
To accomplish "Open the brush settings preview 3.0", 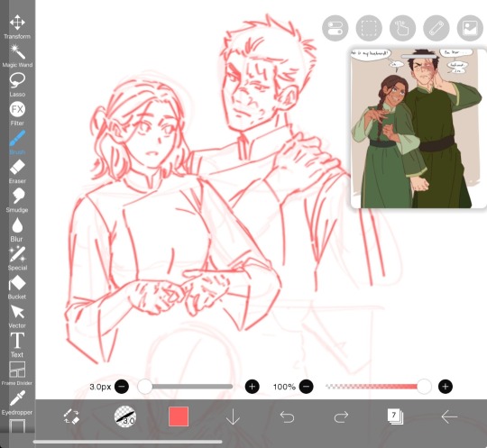I will [125, 416].
